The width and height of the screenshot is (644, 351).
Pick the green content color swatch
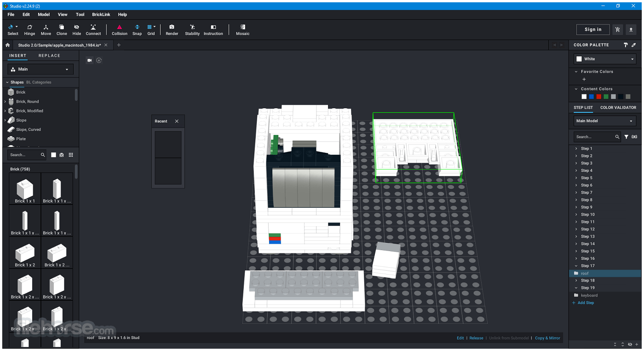pos(606,97)
